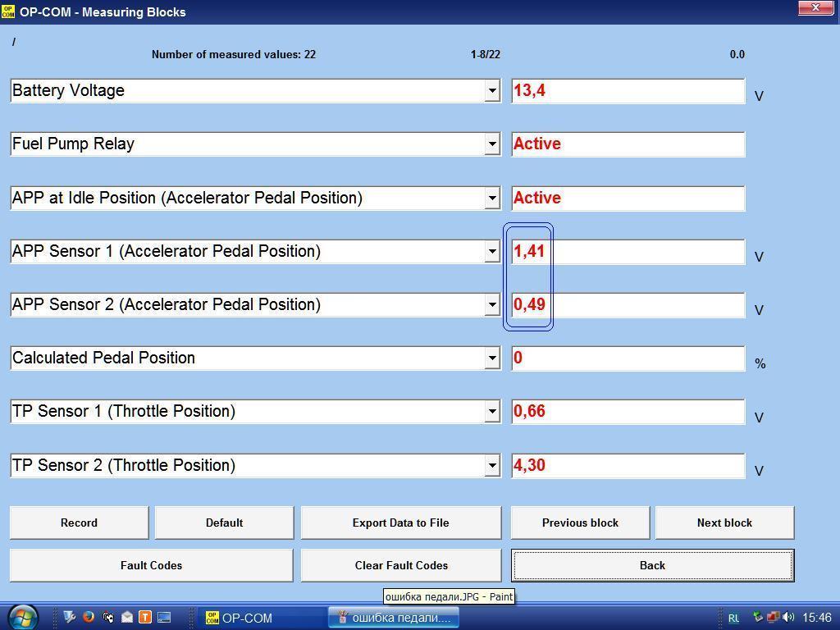Viewport: 840px width, 630px height.
Task: Switch to the Paint taskbar window
Action: (393, 618)
